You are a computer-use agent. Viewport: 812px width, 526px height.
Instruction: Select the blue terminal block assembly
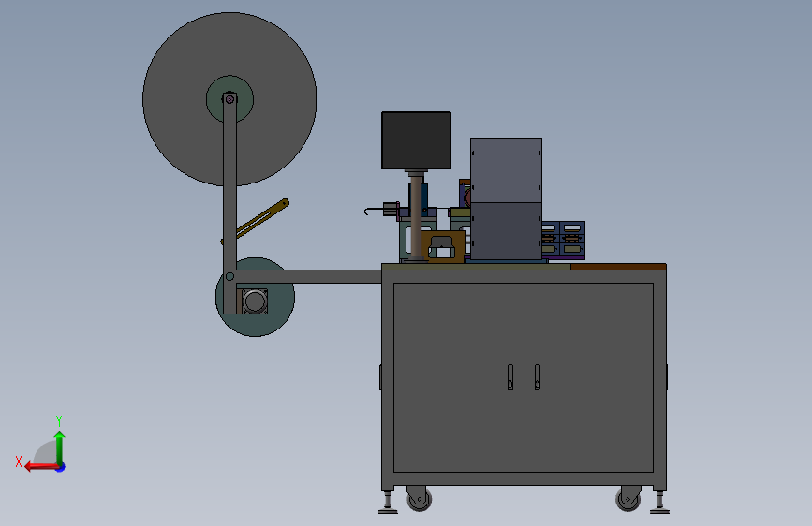564,240
